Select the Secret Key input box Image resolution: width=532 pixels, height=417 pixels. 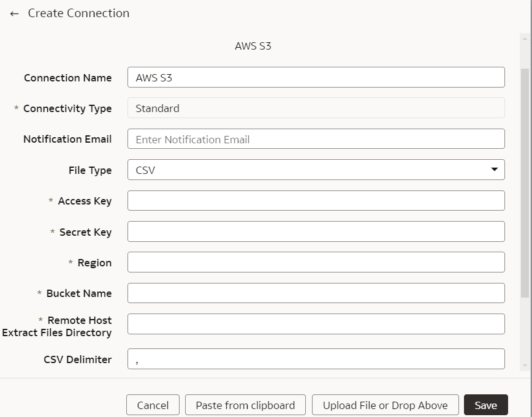click(316, 231)
